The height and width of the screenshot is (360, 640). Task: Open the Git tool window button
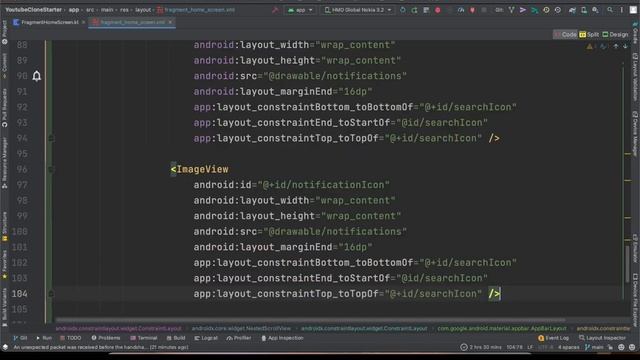tap(20, 338)
